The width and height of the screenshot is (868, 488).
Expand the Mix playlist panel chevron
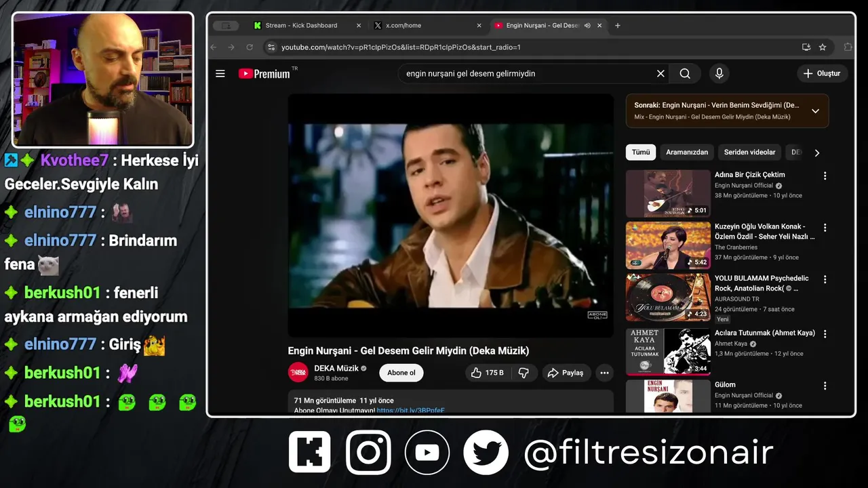pyautogui.click(x=815, y=110)
